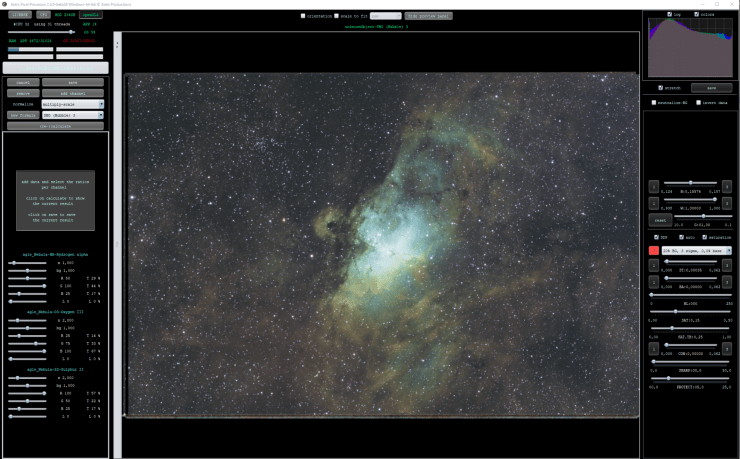
Task: Adjust the HL slider
Action: [x=691, y=295]
